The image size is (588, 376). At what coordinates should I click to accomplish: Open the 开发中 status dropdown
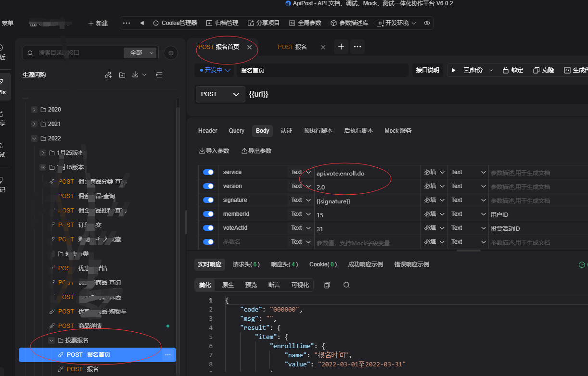(216, 70)
